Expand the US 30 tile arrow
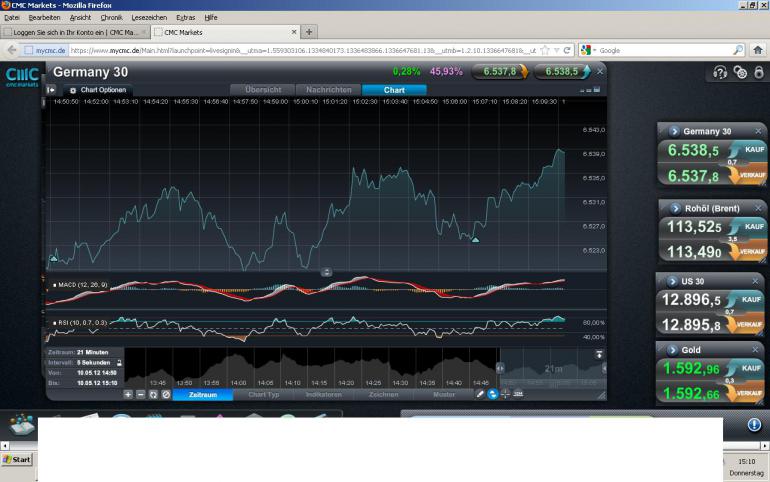Screen dimensions: 770x482 coord(672,282)
